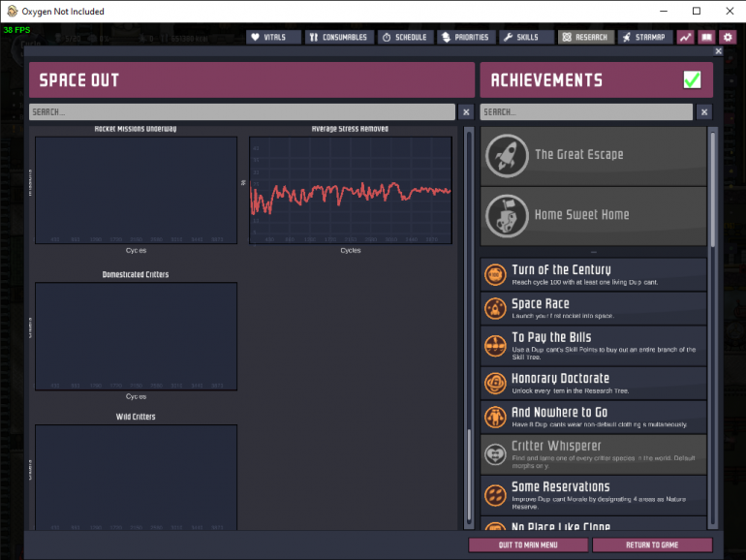Click the Wild Critters chart
This screenshot has width=746, height=560.
pyautogui.click(x=136, y=478)
